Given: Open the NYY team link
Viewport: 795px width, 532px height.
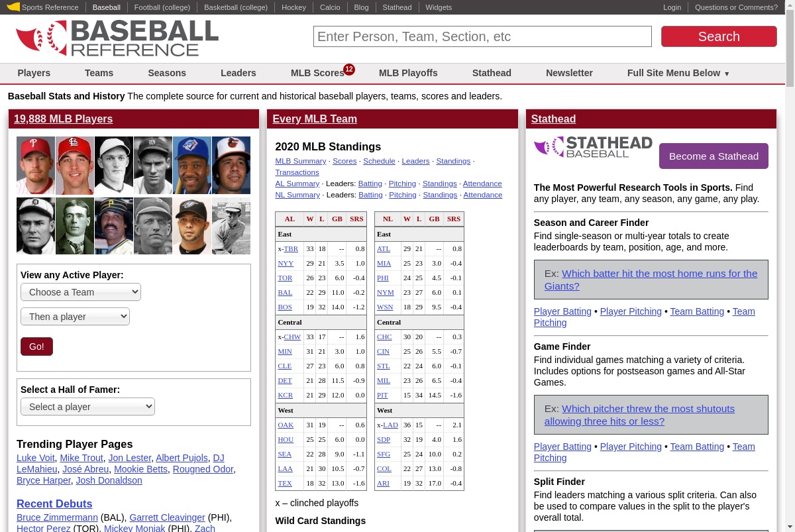Looking at the screenshot, I should coord(286,264).
